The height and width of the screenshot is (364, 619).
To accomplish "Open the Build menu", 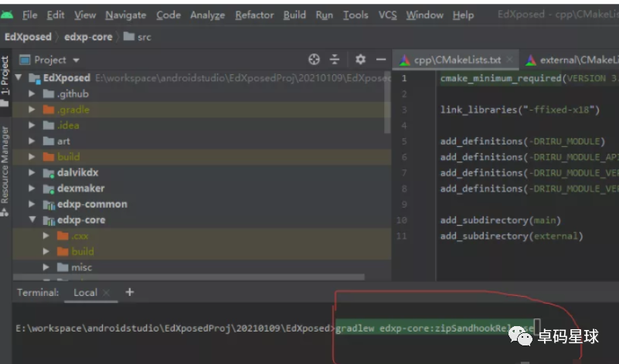I will coord(294,15).
